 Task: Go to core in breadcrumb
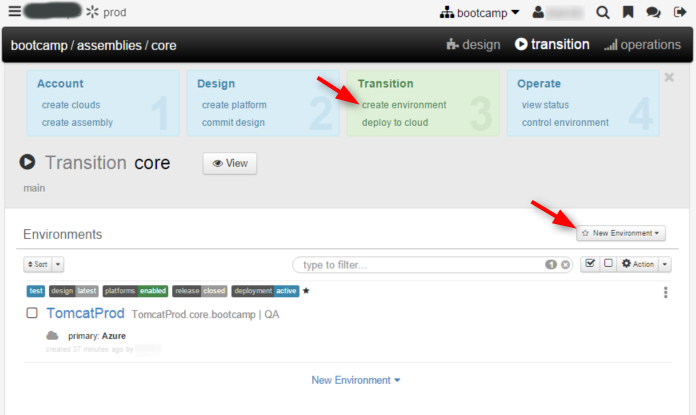[164, 46]
